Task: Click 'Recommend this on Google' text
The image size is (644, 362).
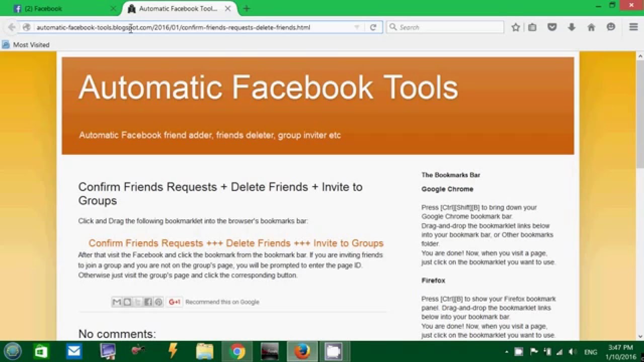Action: tap(222, 302)
